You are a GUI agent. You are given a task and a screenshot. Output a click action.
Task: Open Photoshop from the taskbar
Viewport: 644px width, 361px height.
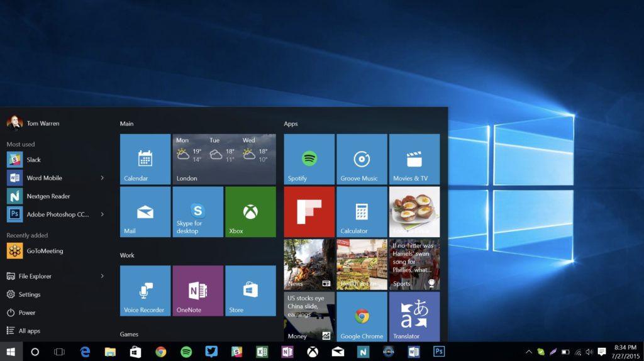(x=439, y=352)
